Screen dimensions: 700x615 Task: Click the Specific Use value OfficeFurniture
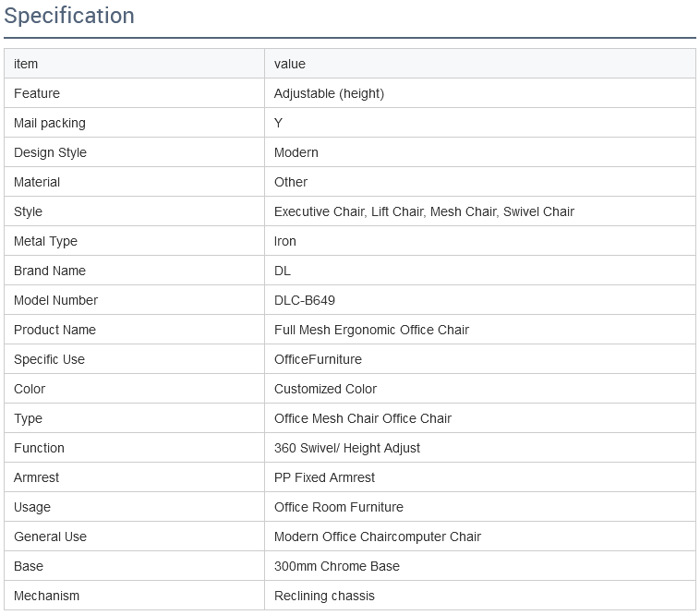coord(318,359)
